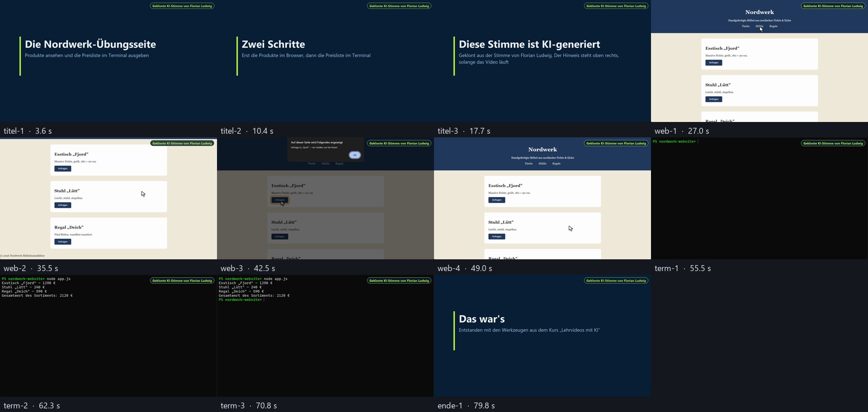Click the "web-1 · 27.0 s" caption

pyautogui.click(x=682, y=131)
